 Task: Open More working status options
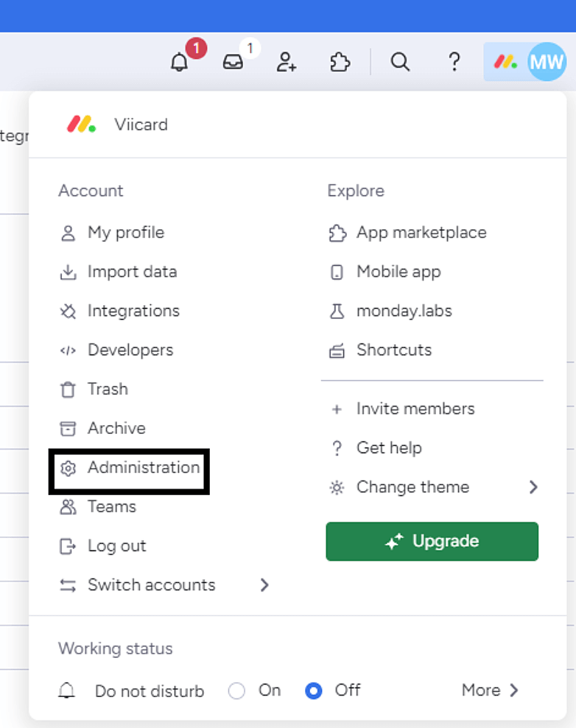point(490,690)
